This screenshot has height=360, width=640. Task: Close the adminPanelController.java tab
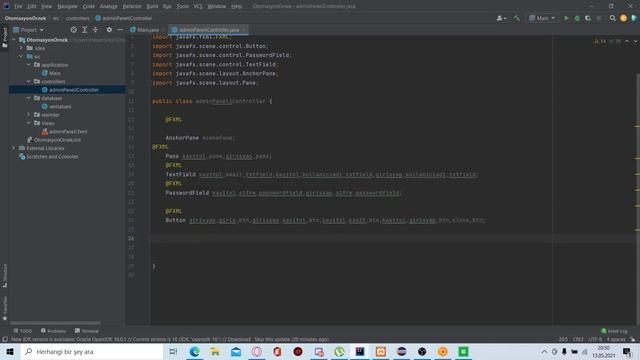tap(244, 30)
